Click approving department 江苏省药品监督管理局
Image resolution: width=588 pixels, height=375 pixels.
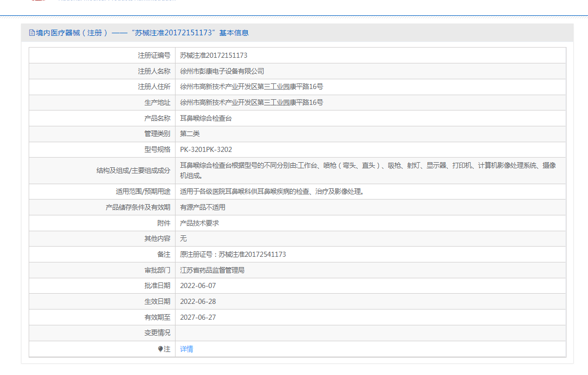(212, 270)
